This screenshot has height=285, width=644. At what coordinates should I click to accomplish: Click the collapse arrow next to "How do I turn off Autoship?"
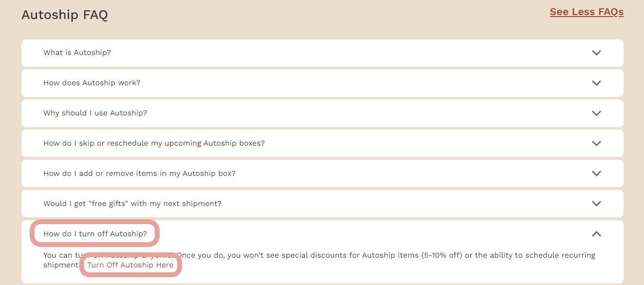tap(596, 234)
